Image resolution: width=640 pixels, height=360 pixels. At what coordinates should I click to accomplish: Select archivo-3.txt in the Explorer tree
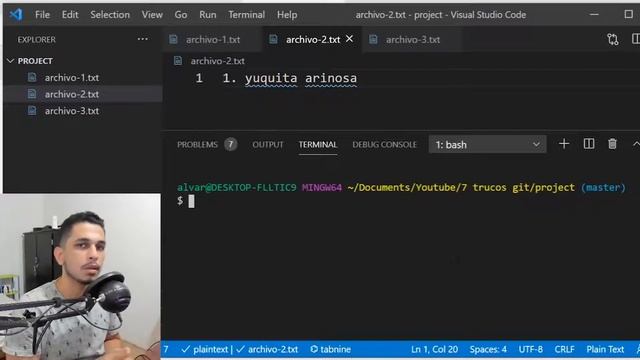tap(72, 111)
